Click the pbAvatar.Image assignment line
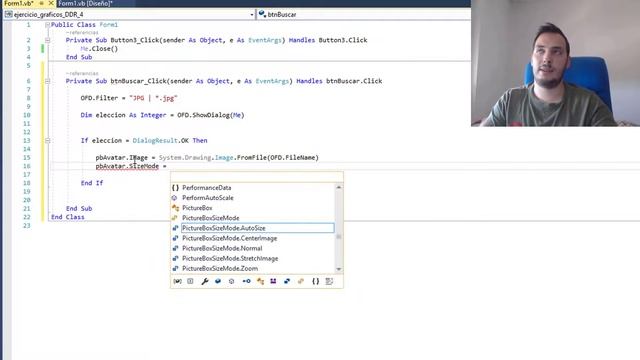The width and height of the screenshot is (640, 360). tap(207, 158)
